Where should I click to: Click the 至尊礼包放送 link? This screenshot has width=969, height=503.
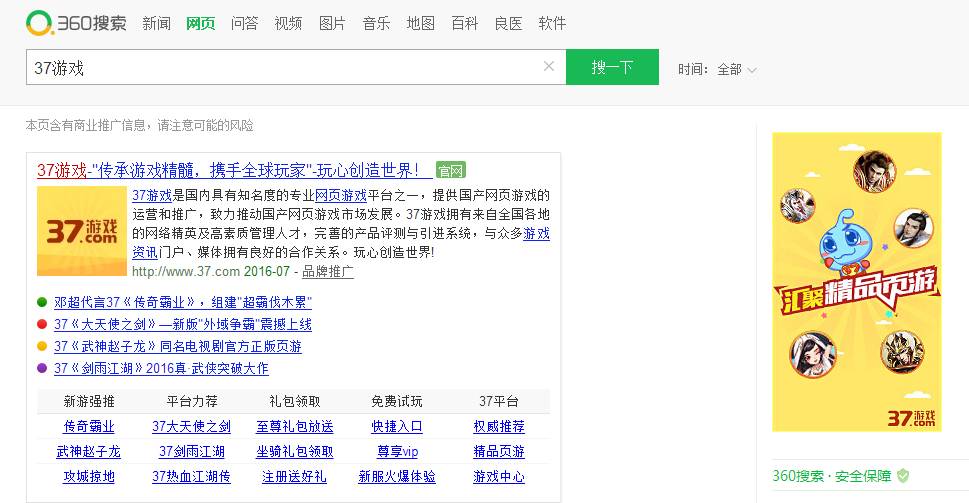pos(295,426)
